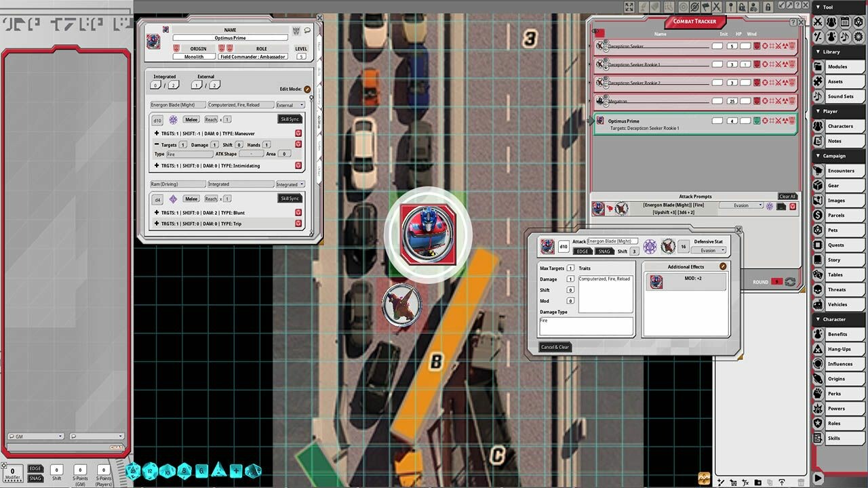The width and height of the screenshot is (868, 488).
Task: Open the Defensive Stat Evasion dropdown
Action: click(708, 251)
